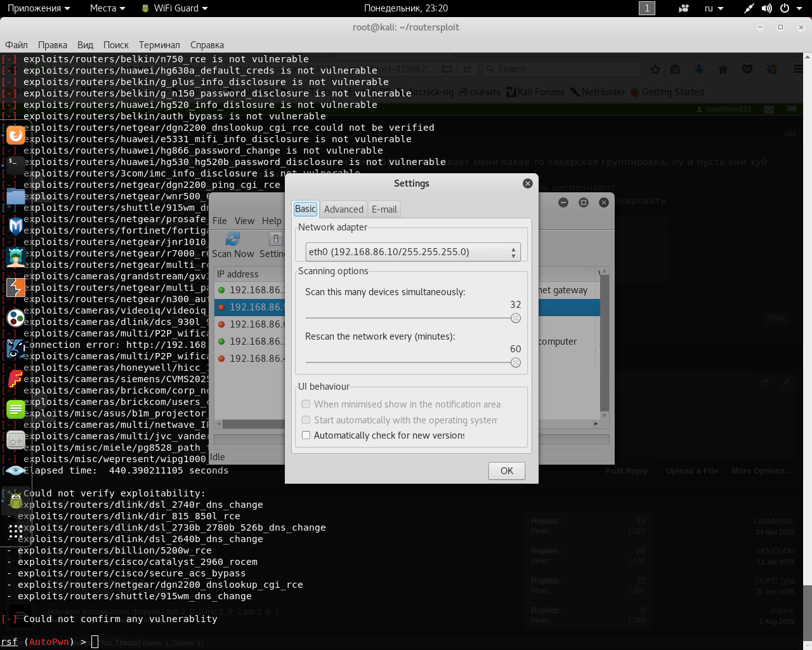
Task: Launch Metasploit from the dock
Action: pyautogui.click(x=15, y=226)
